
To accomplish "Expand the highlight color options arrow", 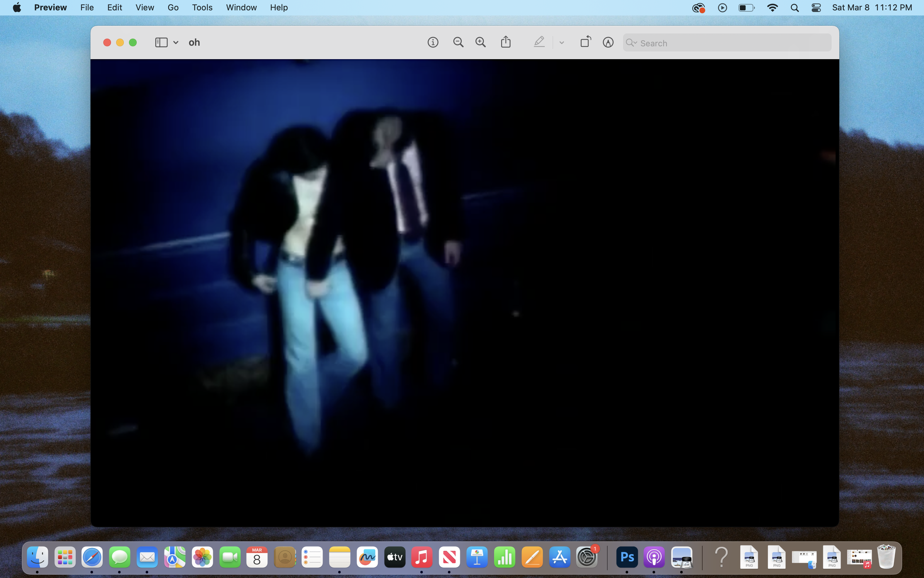I will (x=561, y=43).
